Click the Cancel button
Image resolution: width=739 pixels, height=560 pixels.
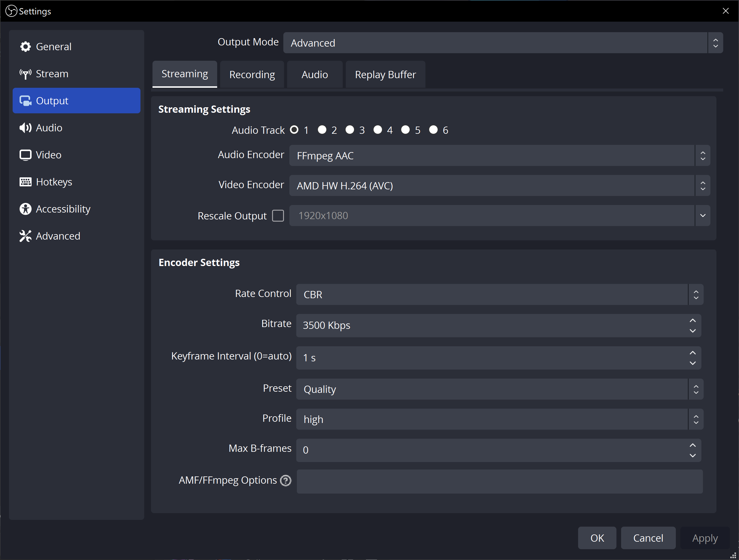[x=648, y=538]
